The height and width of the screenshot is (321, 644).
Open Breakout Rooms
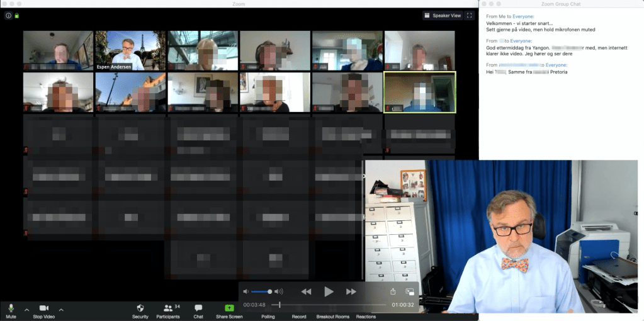click(332, 316)
